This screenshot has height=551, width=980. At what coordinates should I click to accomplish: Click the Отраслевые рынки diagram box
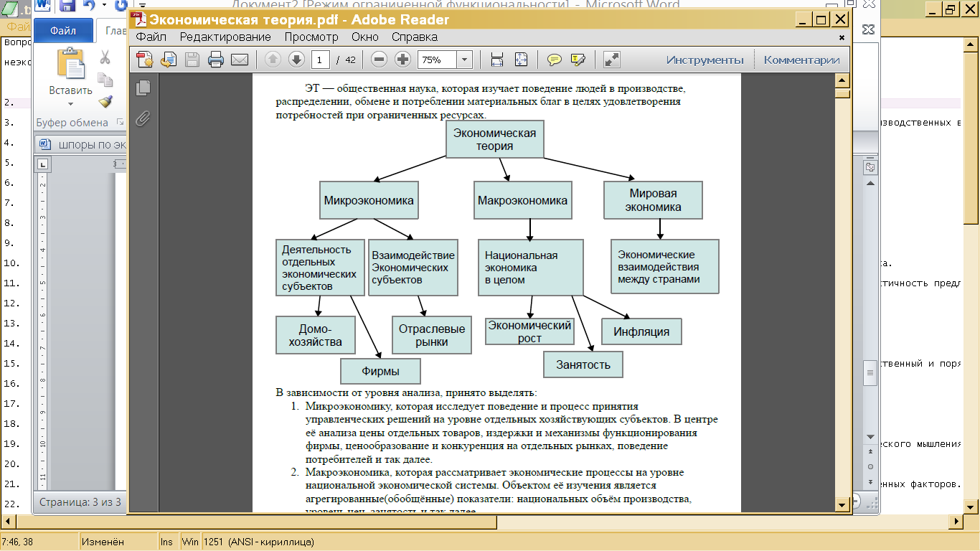[431, 335]
